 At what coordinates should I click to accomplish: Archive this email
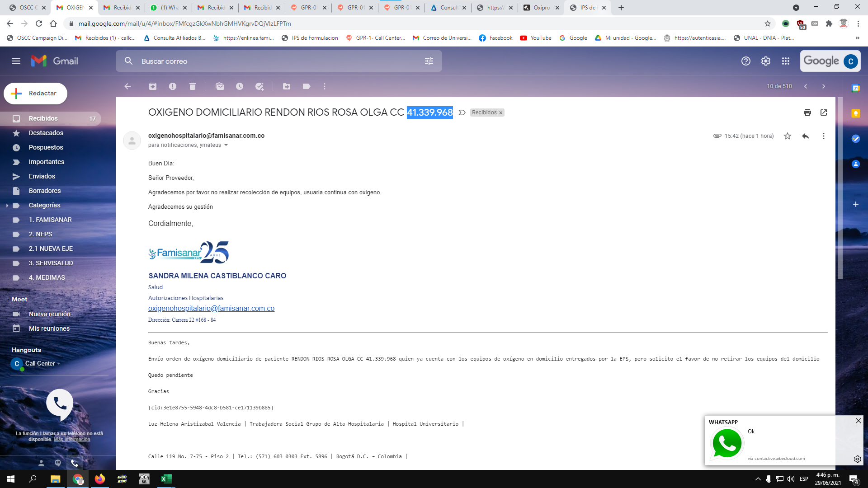click(153, 86)
